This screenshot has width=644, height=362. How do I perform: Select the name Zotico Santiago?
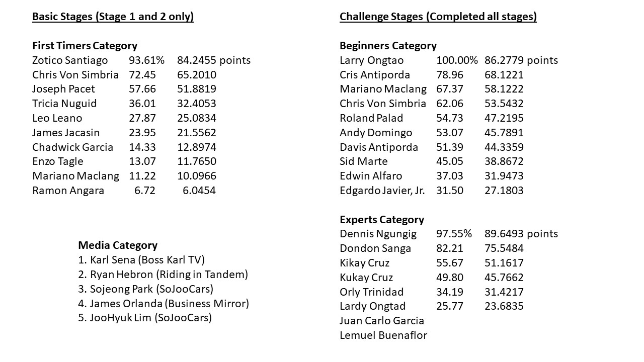70,60
